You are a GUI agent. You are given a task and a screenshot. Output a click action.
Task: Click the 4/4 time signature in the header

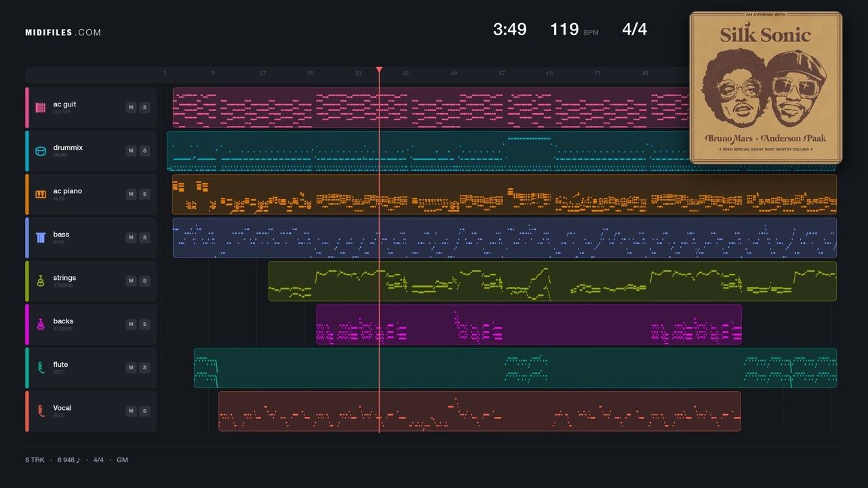click(635, 29)
